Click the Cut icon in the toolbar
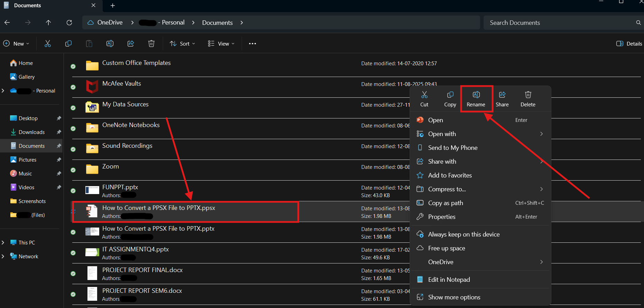Viewport: 644px width, 308px height. (x=48, y=44)
